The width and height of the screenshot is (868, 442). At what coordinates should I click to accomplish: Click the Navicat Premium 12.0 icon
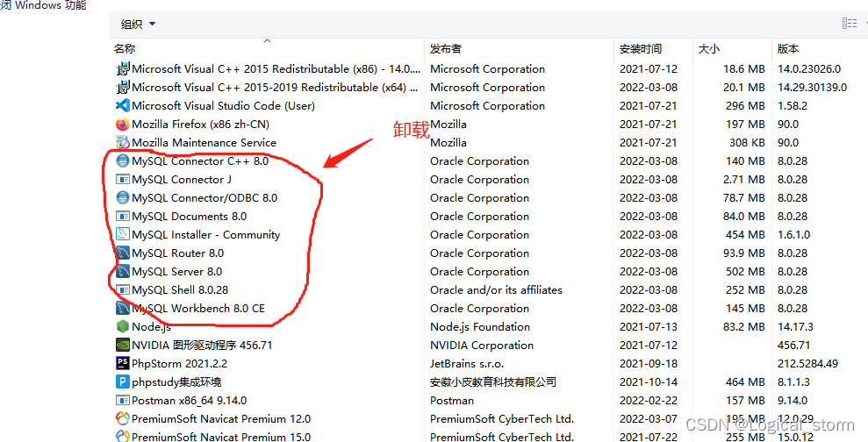(122, 419)
